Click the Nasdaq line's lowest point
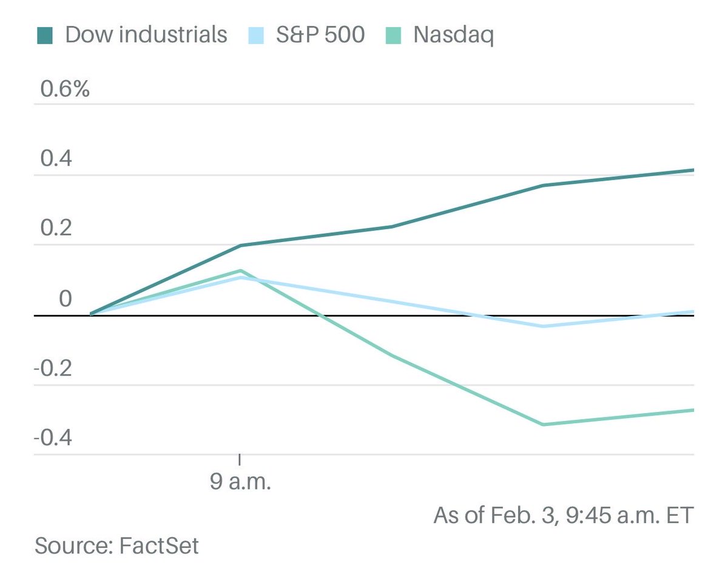Image resolution: width=728 pixels, height=566 pixels. 543,425
